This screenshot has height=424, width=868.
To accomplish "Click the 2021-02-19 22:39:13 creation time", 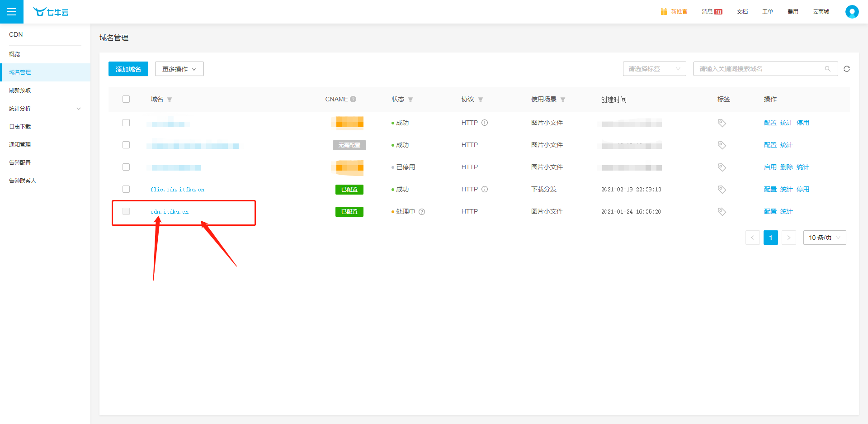I will [x=631, y=190].
